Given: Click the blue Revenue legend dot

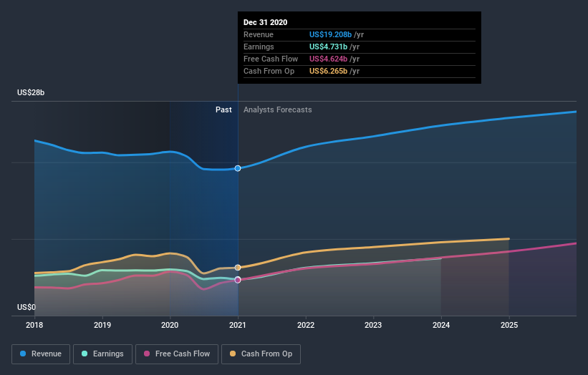Looking at the screenshot, I should point(23,354).
